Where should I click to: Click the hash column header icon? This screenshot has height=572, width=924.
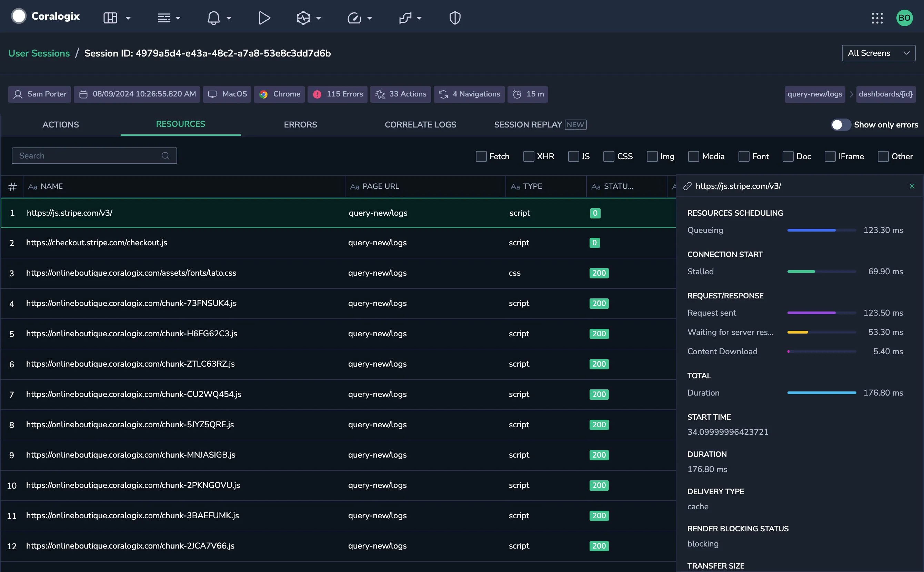click(x=12, y=186)
